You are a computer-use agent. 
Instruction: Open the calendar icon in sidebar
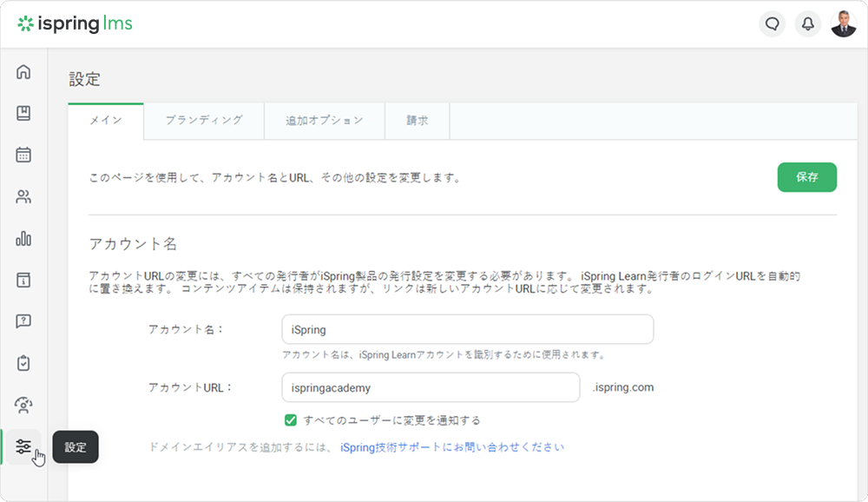[x=23, y=155]
